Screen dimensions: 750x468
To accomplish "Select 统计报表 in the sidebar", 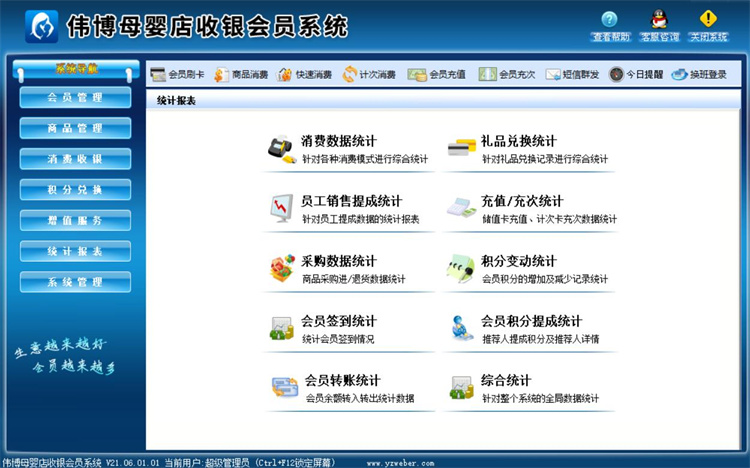I will (x=75, y=251).
